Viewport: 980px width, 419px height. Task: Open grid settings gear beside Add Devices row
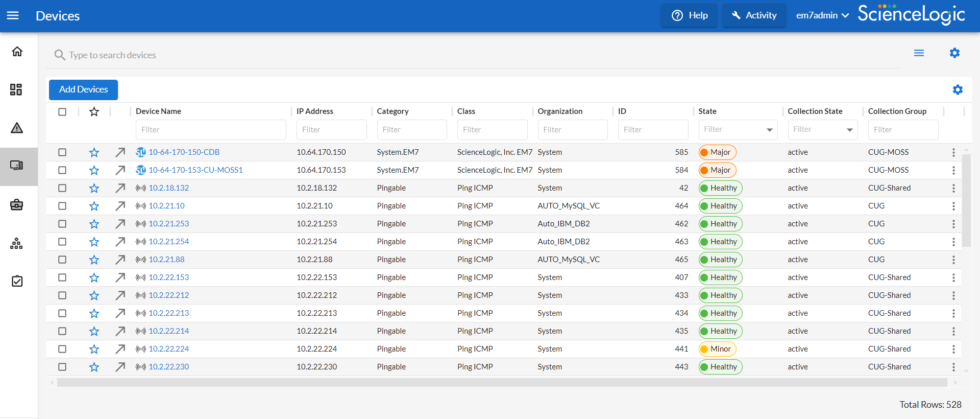tap(958, 90)
